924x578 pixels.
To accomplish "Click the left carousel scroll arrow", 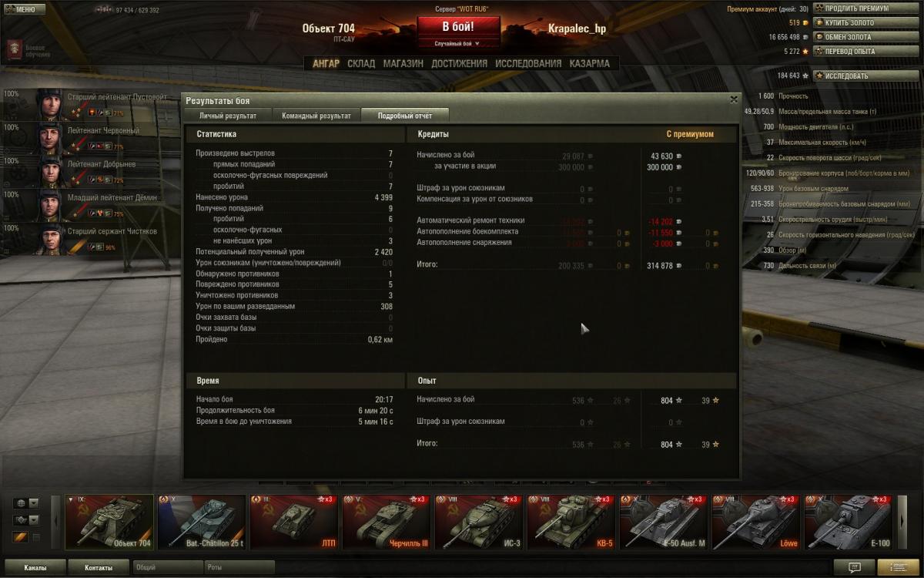I will point(55,522).
